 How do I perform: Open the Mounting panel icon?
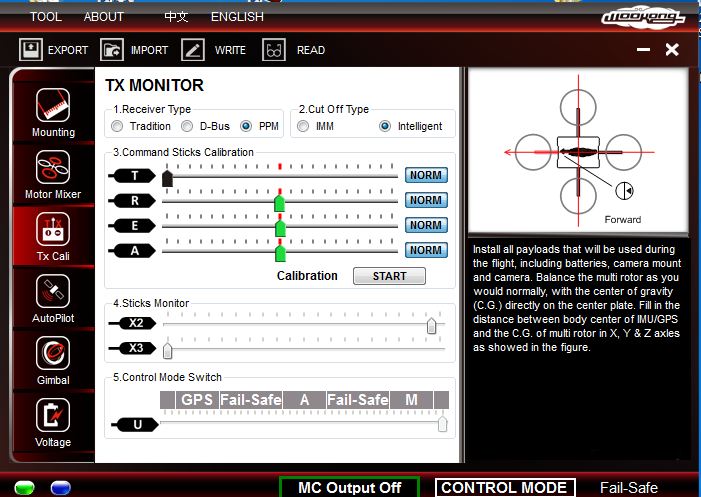[x=53, y=105]
